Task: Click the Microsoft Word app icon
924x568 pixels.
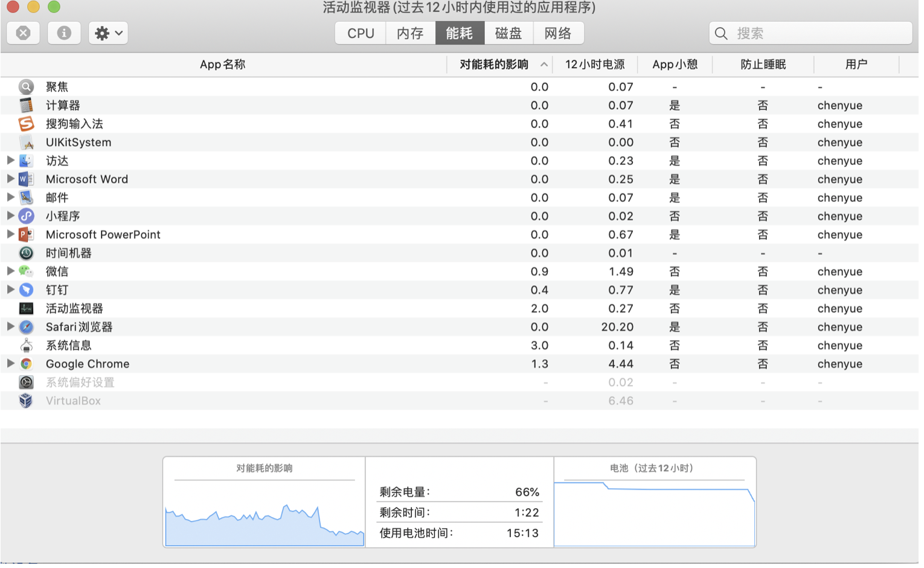Action: pyautogui.click(x=26, y=179)
